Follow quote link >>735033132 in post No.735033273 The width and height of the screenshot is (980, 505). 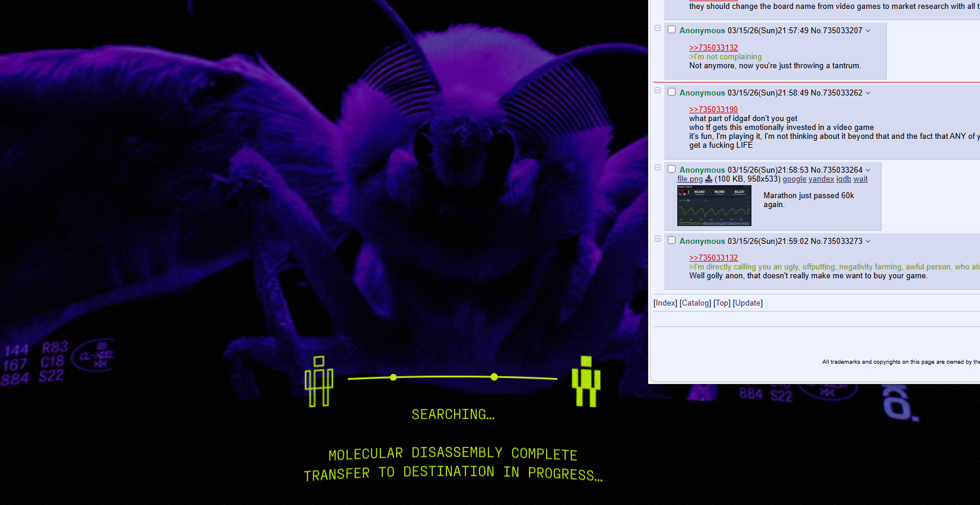[x=713, y=258]
